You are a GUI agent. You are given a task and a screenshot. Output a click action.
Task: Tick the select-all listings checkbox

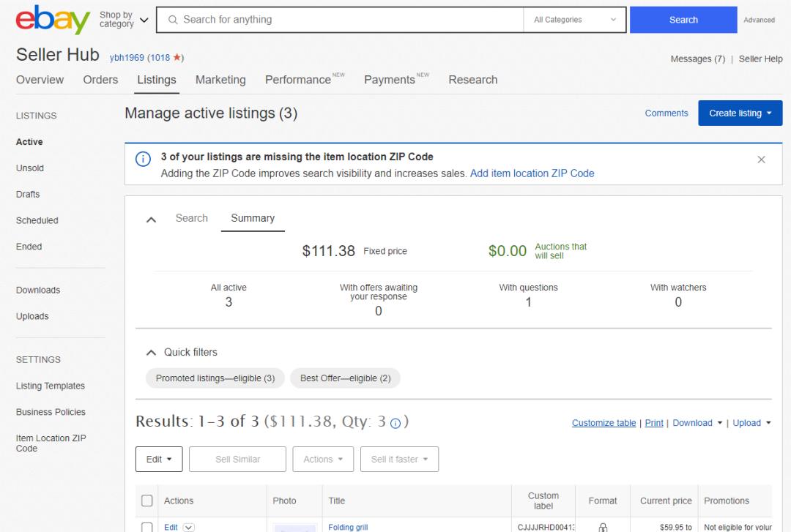pos(147,501)
